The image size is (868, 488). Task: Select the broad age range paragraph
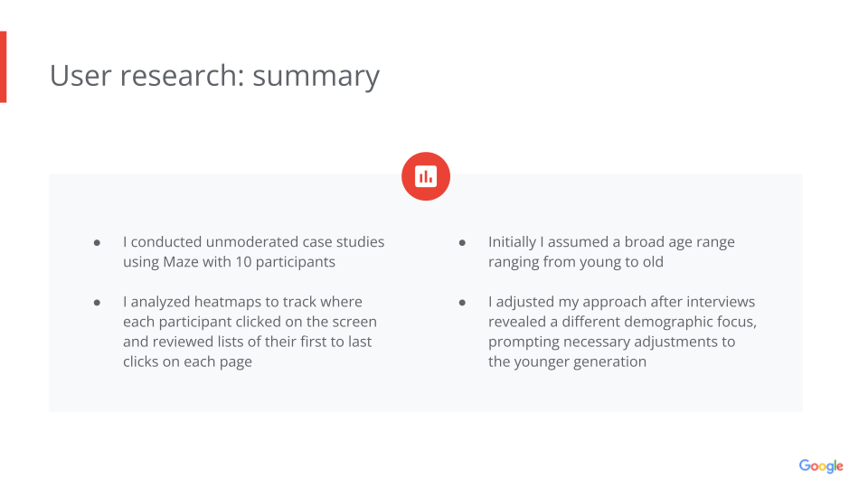pyautogui.click(x=611, y=252)
